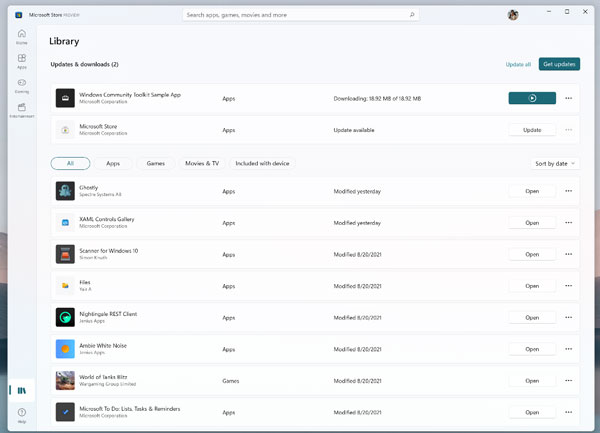Click the Ghostly app icon
Image resolution: width=600 pixels, height=433 pixels.
65,191
